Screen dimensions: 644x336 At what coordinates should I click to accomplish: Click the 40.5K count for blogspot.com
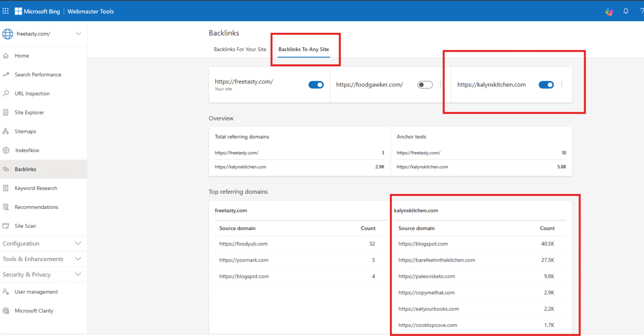[548, 244]
